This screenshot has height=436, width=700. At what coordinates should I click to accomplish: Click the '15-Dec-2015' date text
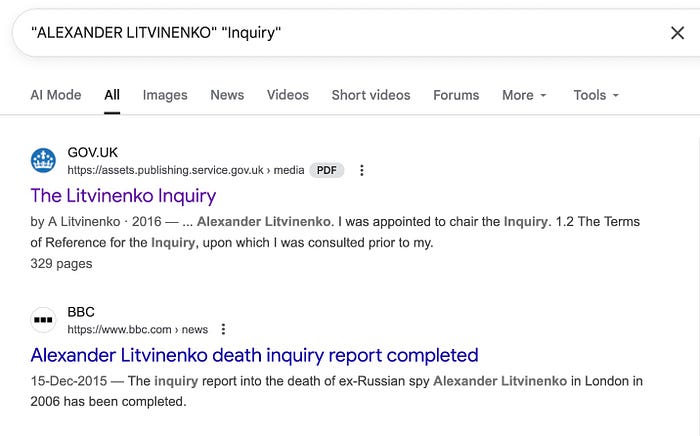click(x=69, y=381)
